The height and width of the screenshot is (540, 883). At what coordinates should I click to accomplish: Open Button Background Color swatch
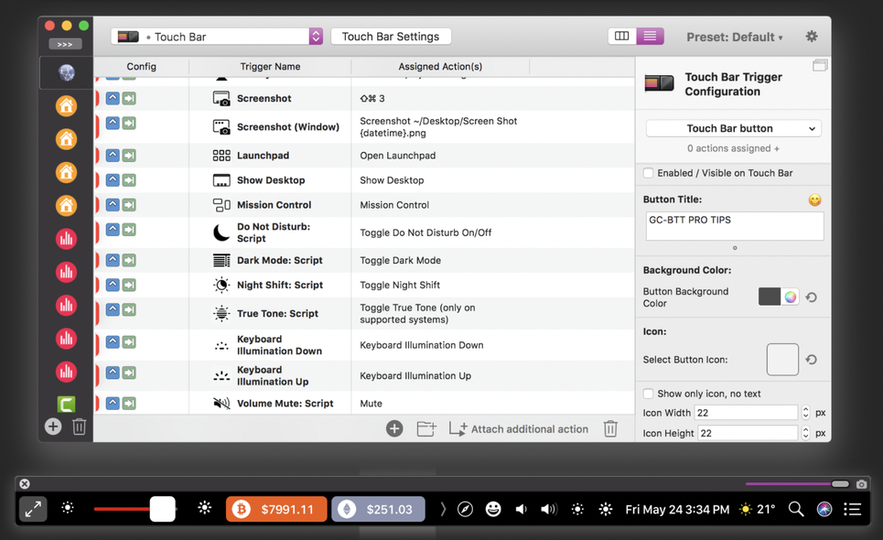coord(769,297)
